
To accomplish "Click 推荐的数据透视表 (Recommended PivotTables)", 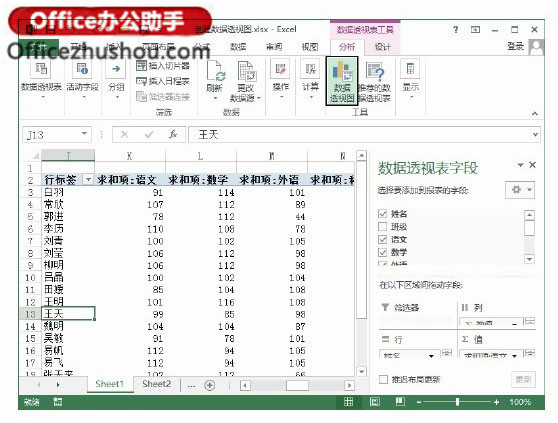I will click(374, 82).
